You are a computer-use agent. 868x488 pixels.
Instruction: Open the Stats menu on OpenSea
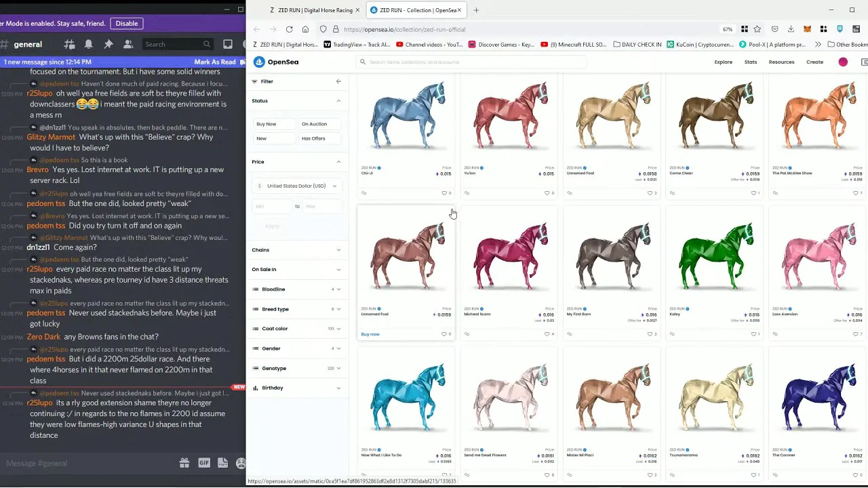tap(751, 62)
